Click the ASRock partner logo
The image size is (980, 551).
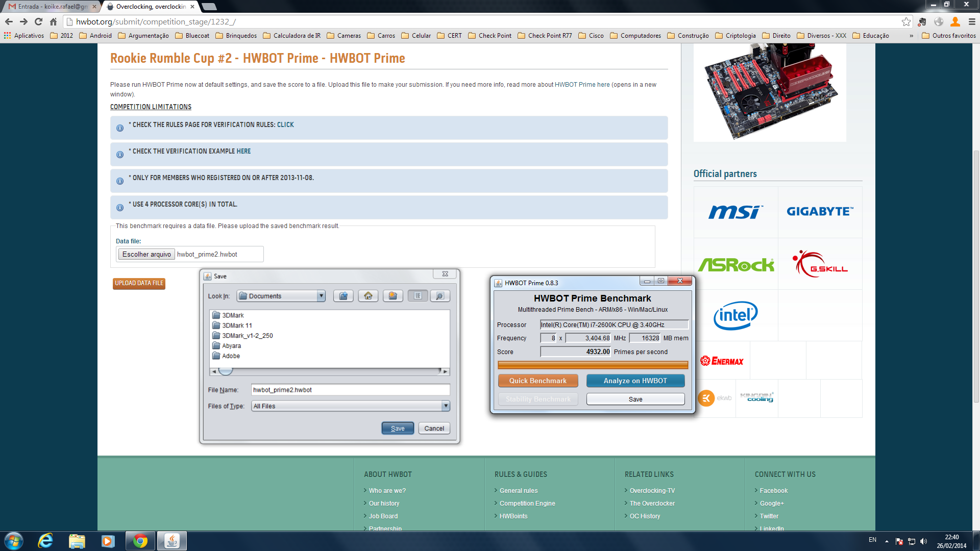tap(736, 264)
